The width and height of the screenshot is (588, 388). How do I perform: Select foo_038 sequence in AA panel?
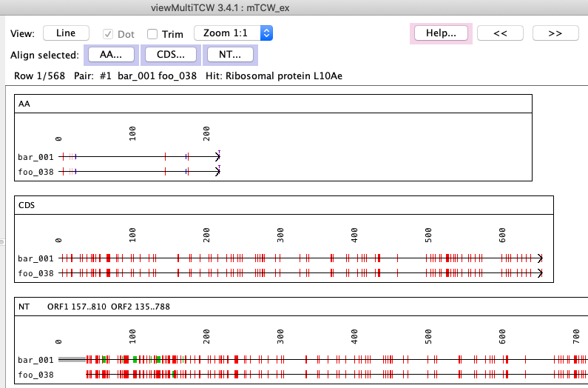tap(36, 171)
